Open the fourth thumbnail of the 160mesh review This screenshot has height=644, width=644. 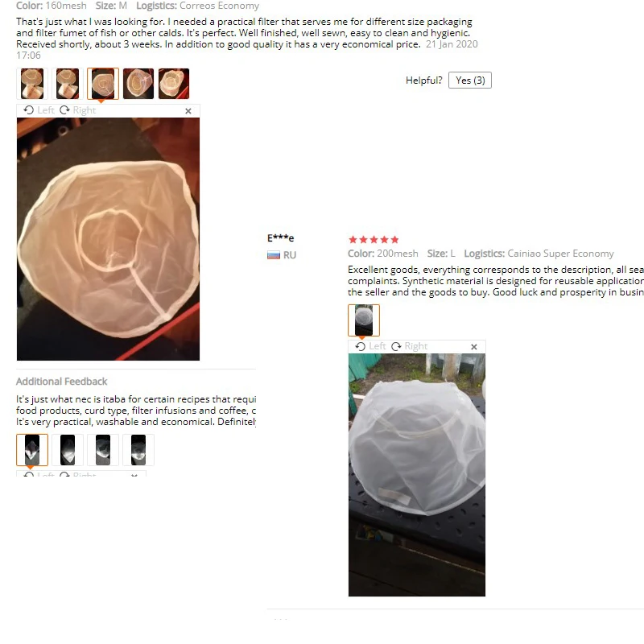click(138, 84)
